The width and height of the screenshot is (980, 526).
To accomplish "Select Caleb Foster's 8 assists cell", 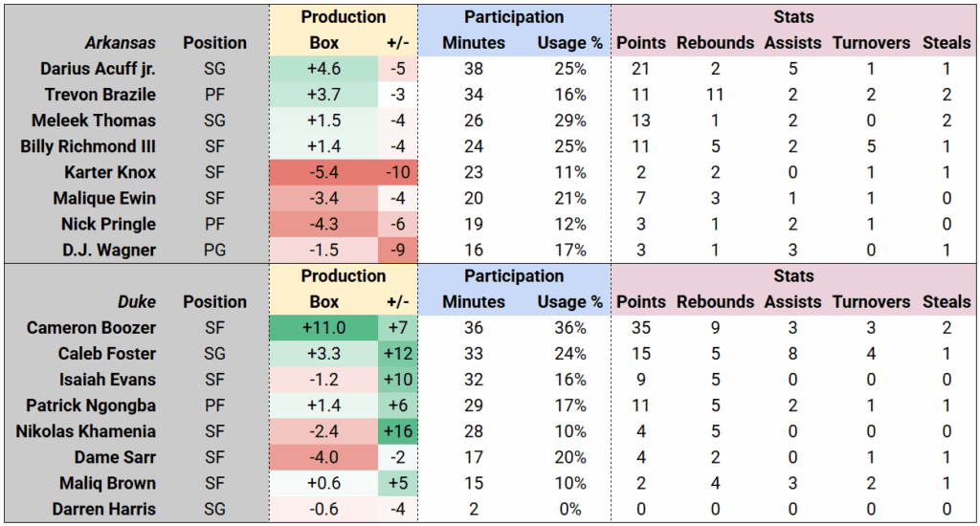I will (792, 353).
